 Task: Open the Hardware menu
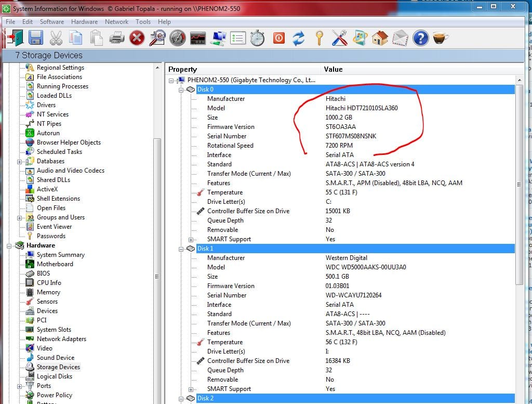[x=85, y=22]
